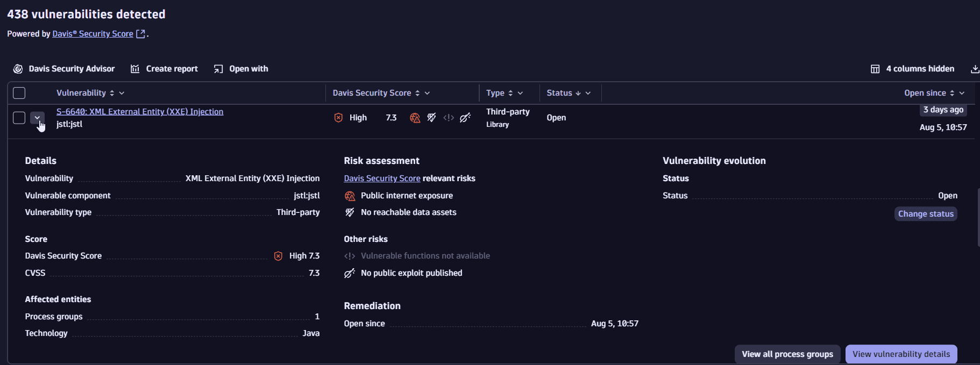Screen dimensions: 980x365
Task: Download the vulnerabilities table
Action: pos(975,69)
